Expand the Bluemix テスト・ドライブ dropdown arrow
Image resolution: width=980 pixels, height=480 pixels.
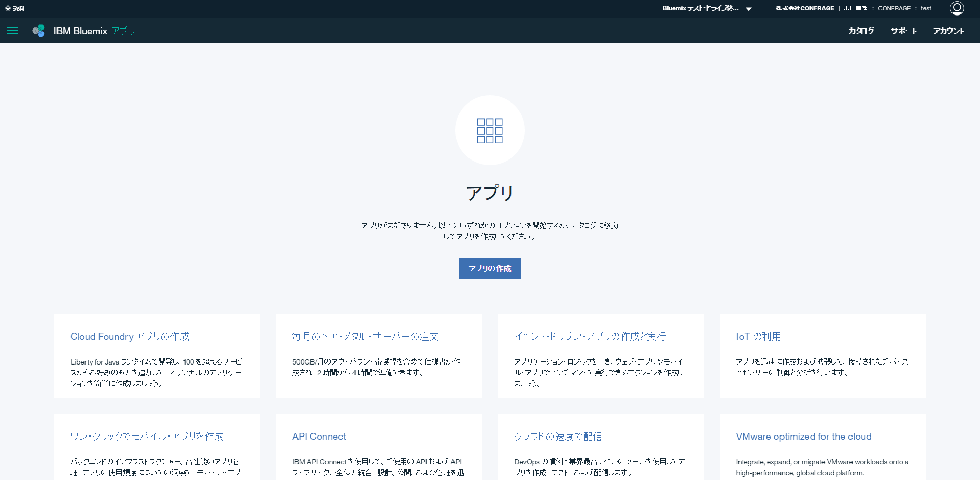pos(749,9)
